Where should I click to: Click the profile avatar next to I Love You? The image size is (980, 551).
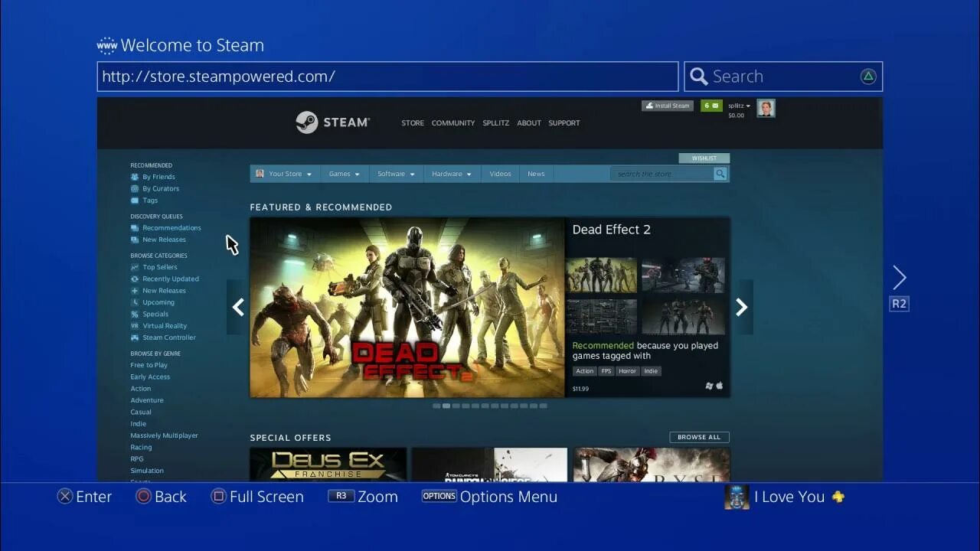737,497
